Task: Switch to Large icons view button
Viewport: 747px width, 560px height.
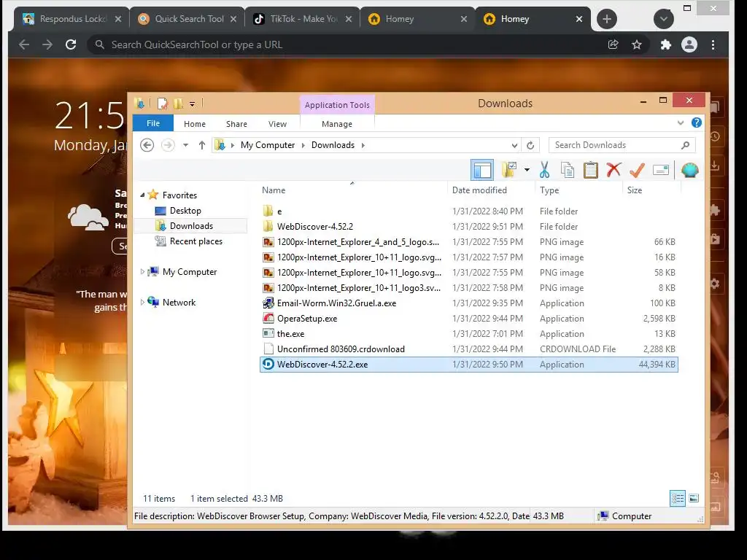Action: click(694, 499)
